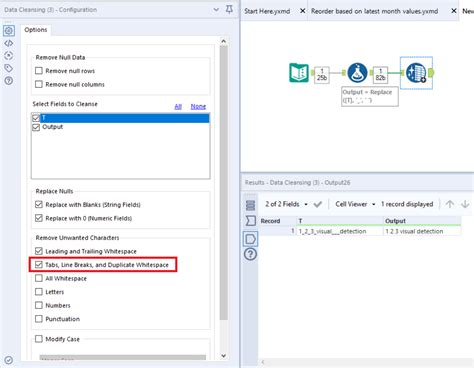Viewport: 474px width, 368px height.
Task: Select cell '1 2 3 visual detection'
Action: click(422, 231)
